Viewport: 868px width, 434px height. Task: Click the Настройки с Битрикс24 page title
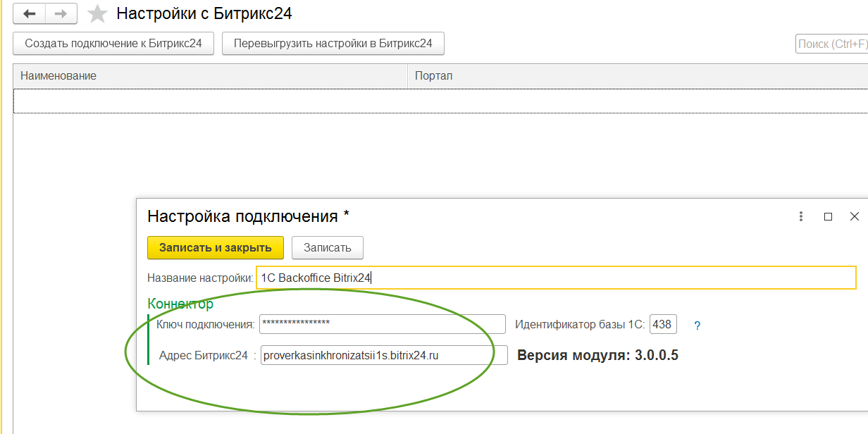pos(204,13)
